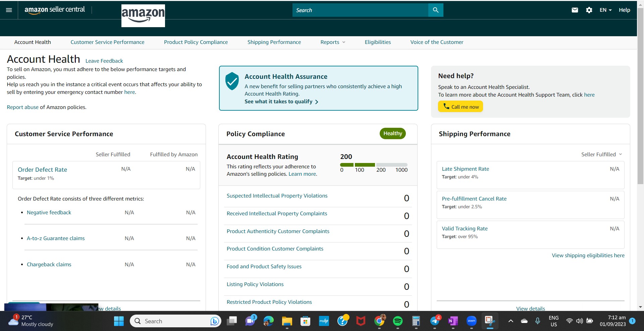Open Customer Service Performance tab
The height and width of the screenshot is (331, 644).
(x=107, y=42)
